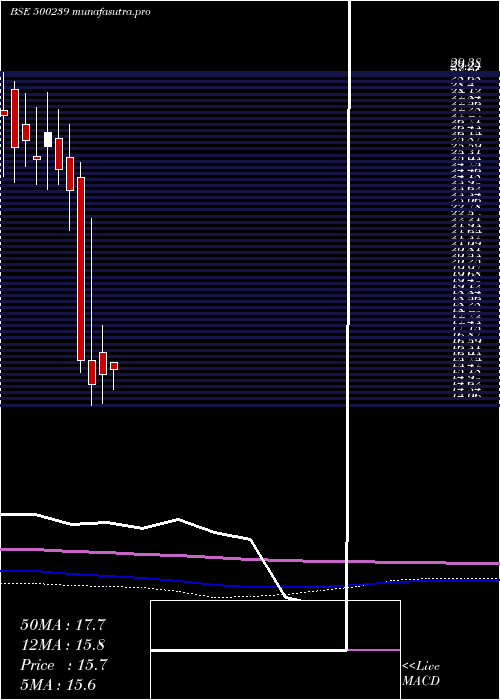Open the <<Live MACD label
The image size is (500, 700).
pyautogui.click(x=421, y=673)
